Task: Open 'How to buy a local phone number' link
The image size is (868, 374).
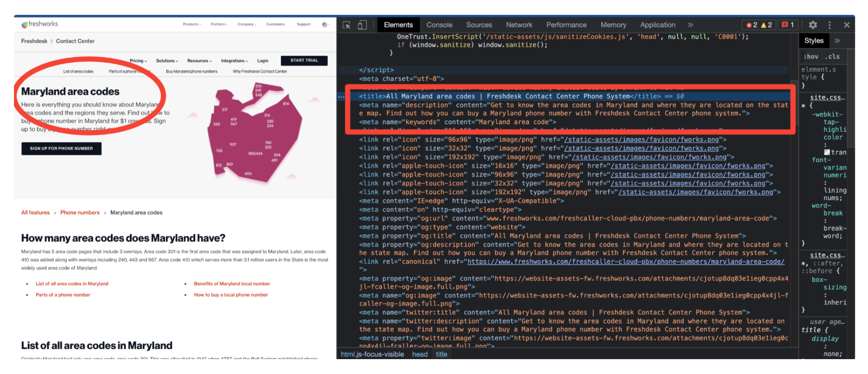Action: click(x=231, y=295)
